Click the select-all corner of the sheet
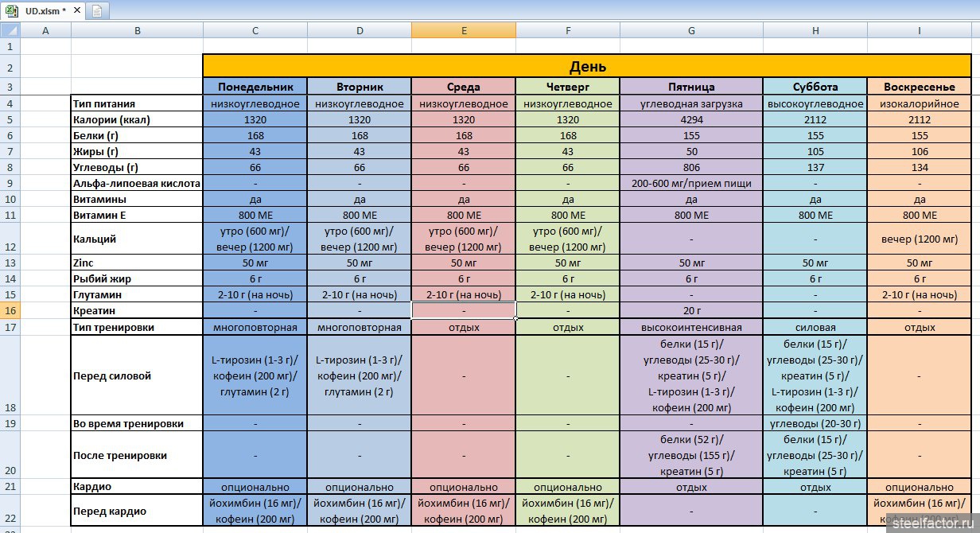The image size is (980, 533). coord(9,30)
